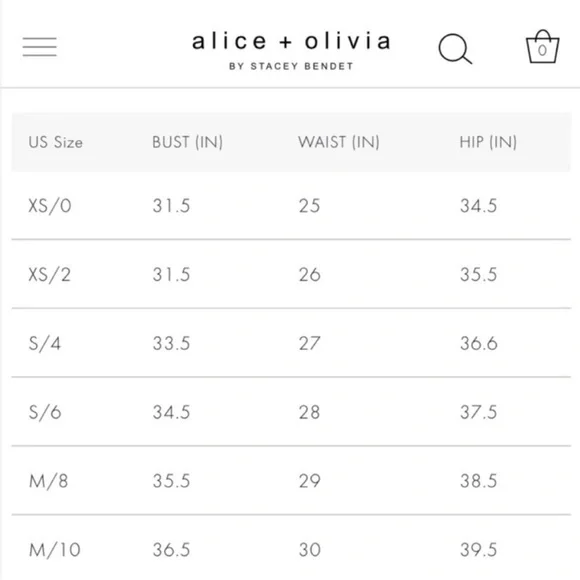Click the 36.6 hip measurement value
This screenshot has height=580, width=580.
(x=479, y=343)
